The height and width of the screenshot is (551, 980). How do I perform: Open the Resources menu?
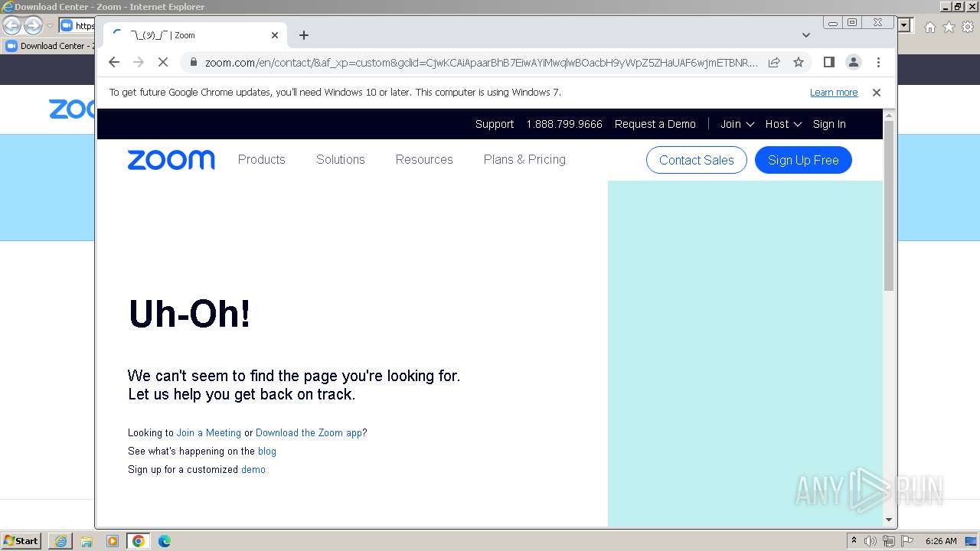[424, 159]
